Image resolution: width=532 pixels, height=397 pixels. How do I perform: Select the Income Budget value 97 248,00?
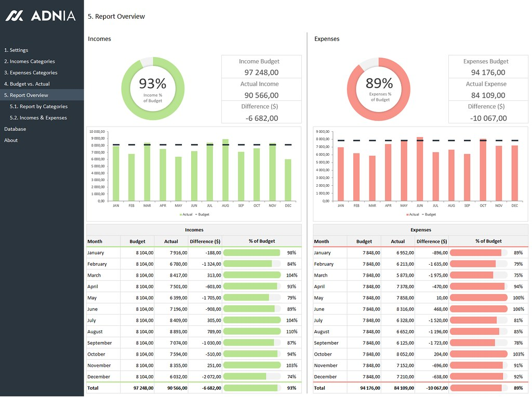pyautogui.click(x=261, y=73)
